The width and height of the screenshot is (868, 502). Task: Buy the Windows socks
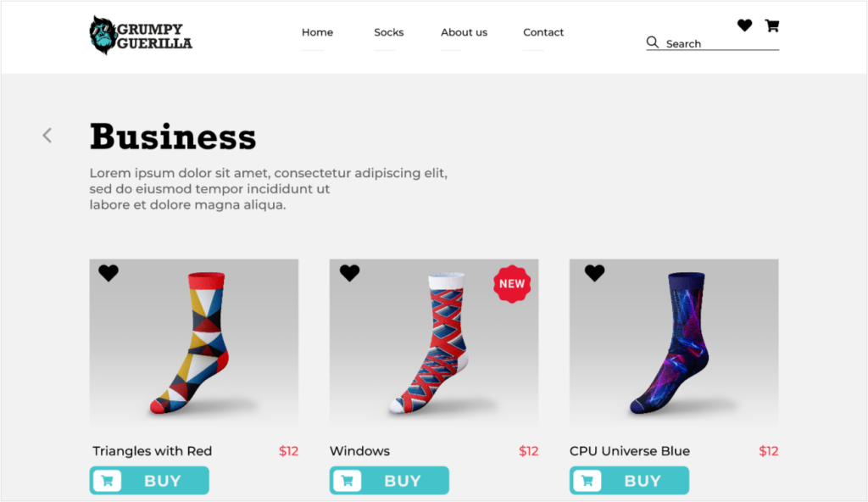[x=389, y=481]
